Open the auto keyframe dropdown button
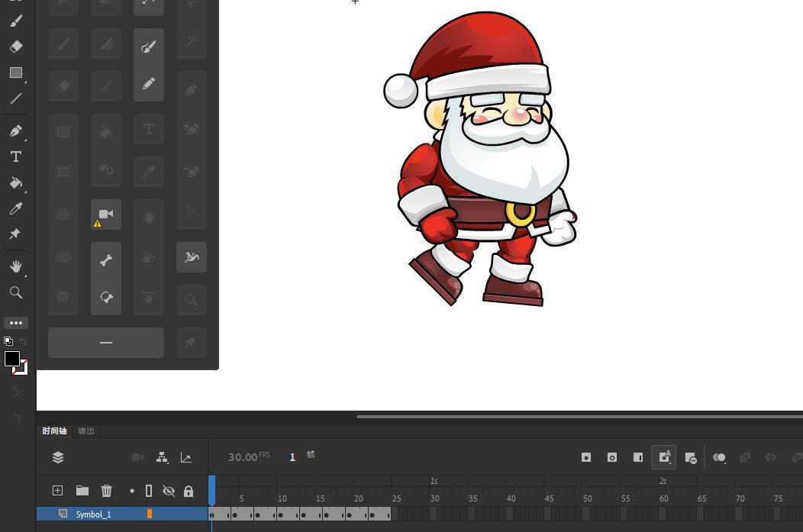Image resolution: width=803 pixels, height=532 pixels. tap(664, 457)
